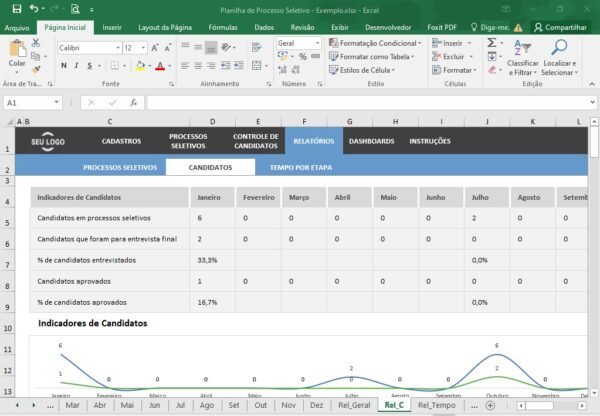Toggle center horizontal alignment
The height and width of the screenshot is (416, 600).
click(x=198, y=66)
